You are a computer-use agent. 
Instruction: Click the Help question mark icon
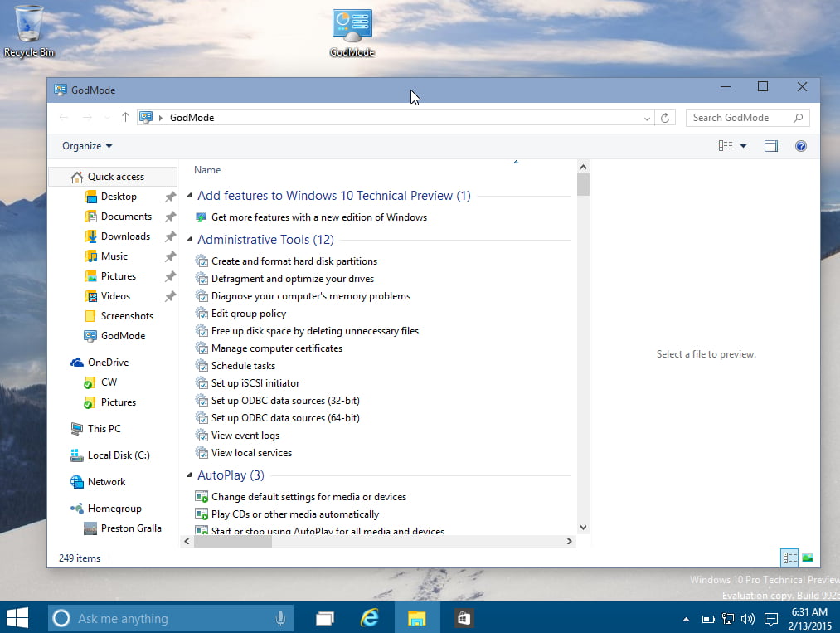pos(801,145)
